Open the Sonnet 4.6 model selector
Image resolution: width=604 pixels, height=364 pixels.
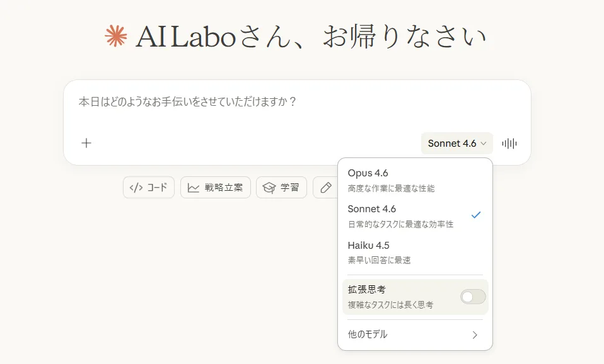(457, 144)
